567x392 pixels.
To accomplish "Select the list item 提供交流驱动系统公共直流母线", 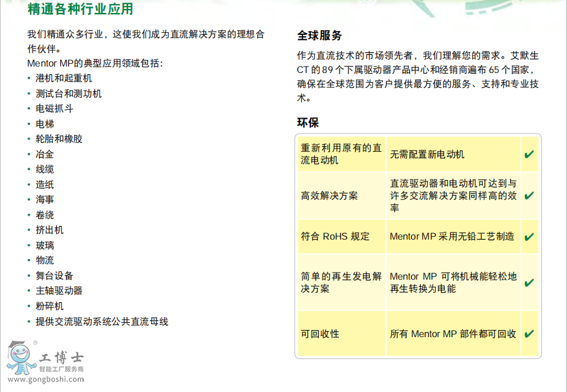I will coord(102,322).
